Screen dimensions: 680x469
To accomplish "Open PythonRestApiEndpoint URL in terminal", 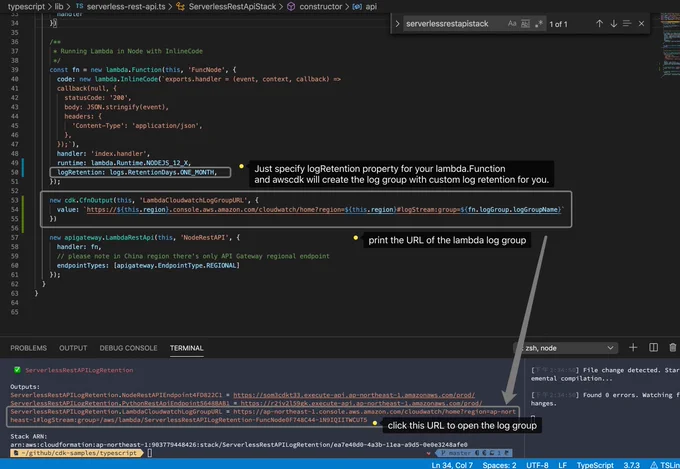I will [361, 403].
